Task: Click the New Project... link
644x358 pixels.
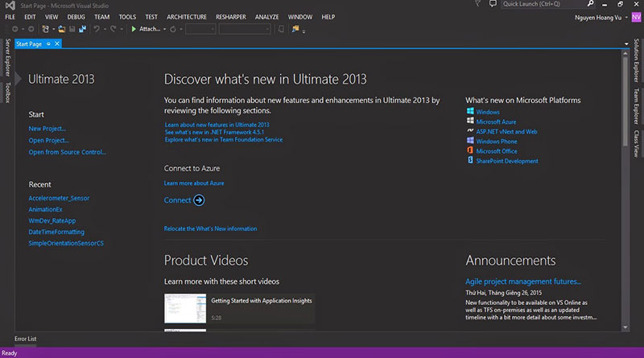Action: tap(47, 129)
